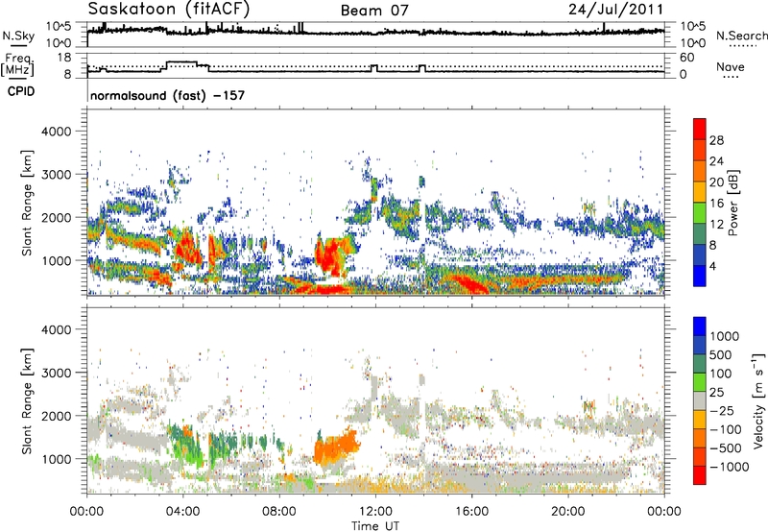Click the green velocity echoes near 04:00 UT
Screen dimensions: 768x532
tap(188, 446)
